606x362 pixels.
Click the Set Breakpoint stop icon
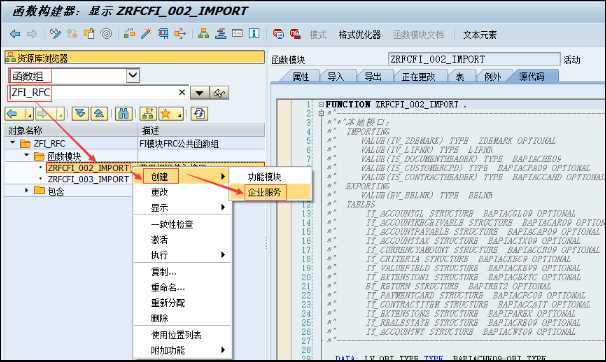click(278, 34)
